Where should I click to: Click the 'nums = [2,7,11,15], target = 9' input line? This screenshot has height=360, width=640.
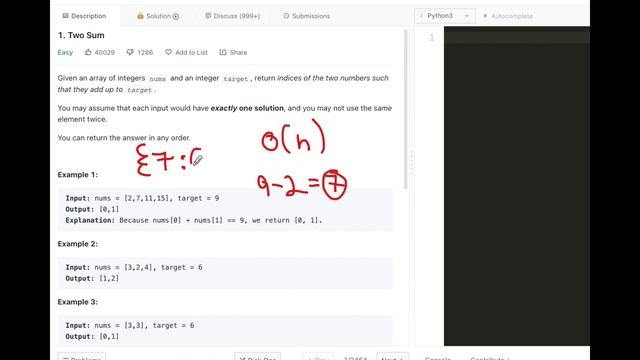157,198
